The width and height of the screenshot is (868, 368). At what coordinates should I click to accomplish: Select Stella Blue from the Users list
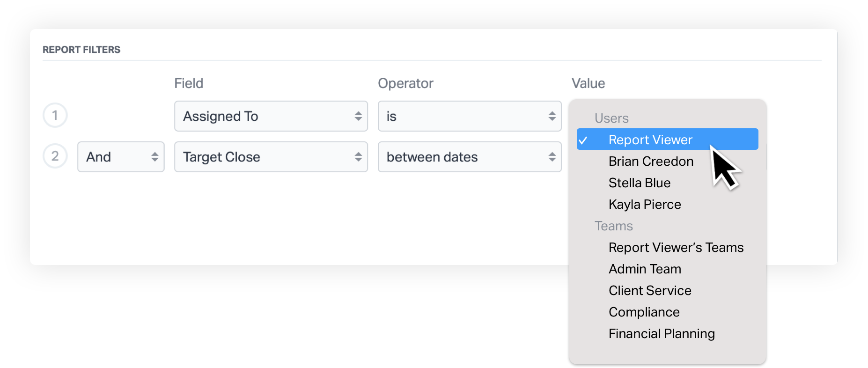pos(640,183)
